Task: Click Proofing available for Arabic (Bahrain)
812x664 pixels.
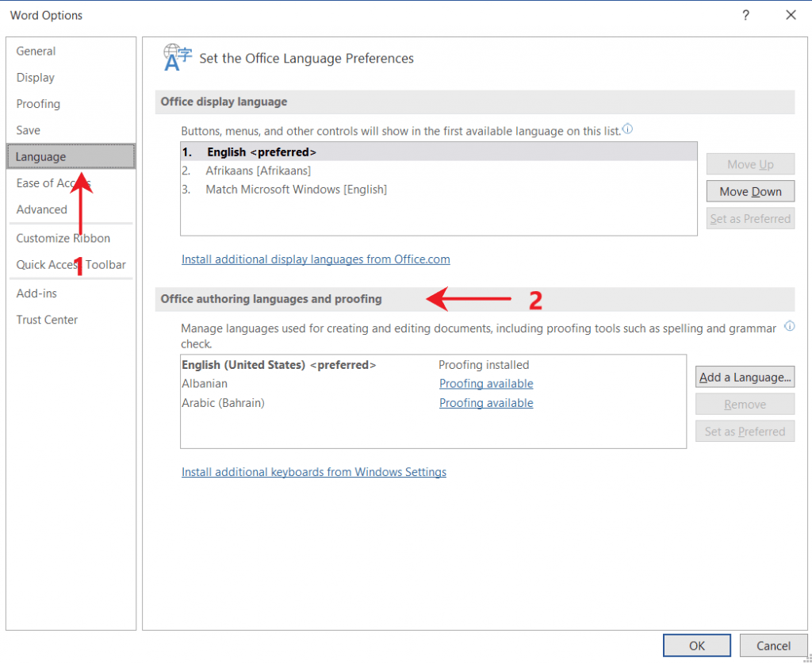Action: pyautogui.click(x=486, y=403)
